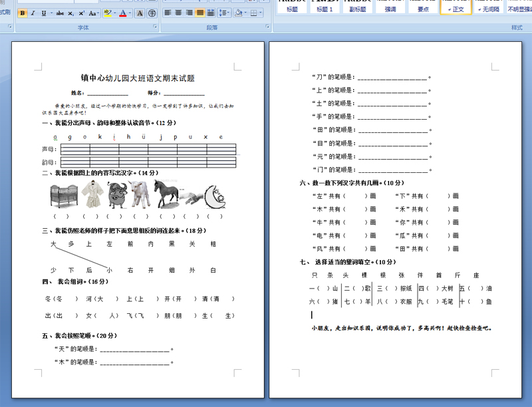The image size is (532, 407).
Task: Apply the 要点 style
Action: click(423, 7)
